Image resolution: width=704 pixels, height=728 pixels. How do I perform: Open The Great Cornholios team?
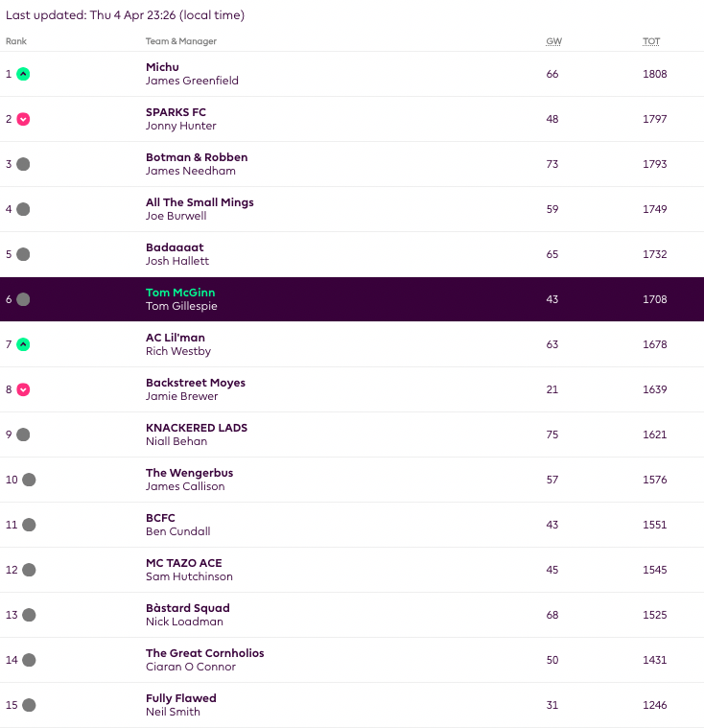204,653
